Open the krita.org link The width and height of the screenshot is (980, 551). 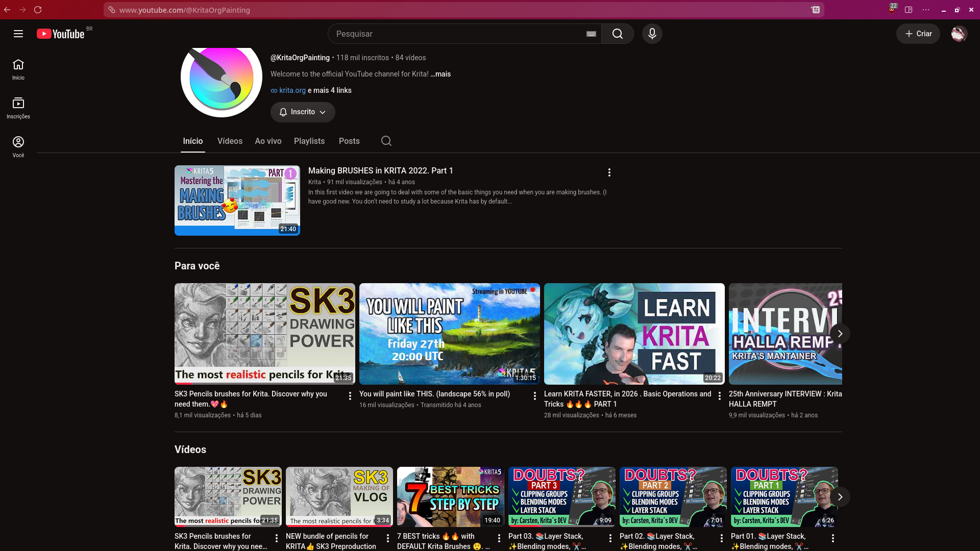pyautogui.click(x=292, y=90)
